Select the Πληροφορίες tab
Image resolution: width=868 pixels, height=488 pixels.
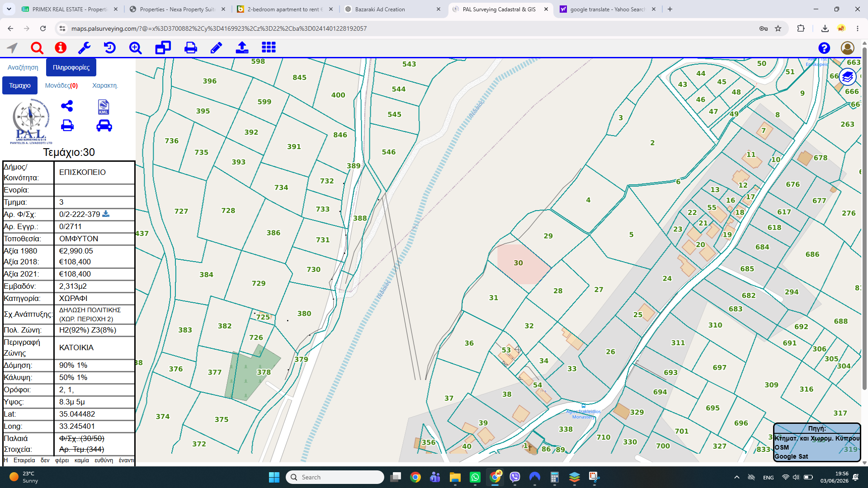[71, 67]
